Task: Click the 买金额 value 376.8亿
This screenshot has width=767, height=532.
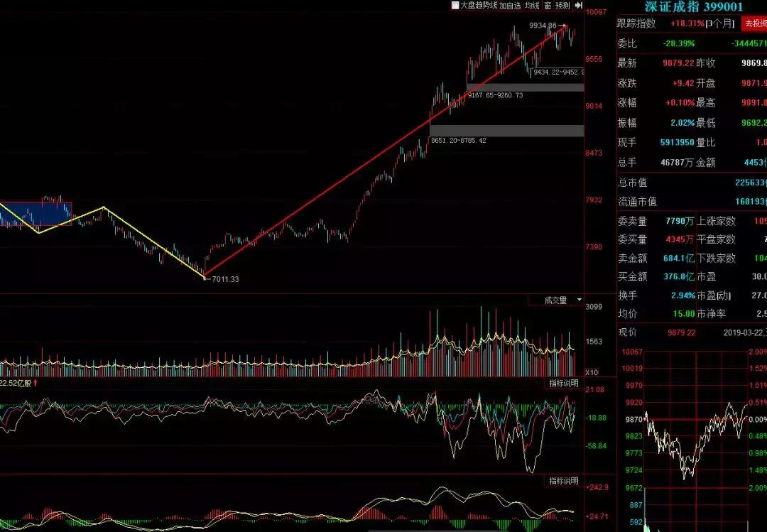Action: point(678,276)
